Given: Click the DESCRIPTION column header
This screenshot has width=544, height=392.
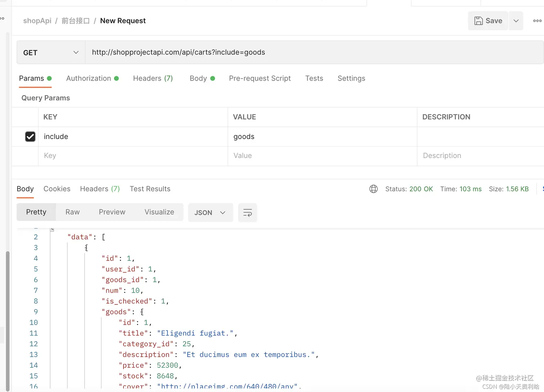Looking at the screenshot, I should coord(446,117).
